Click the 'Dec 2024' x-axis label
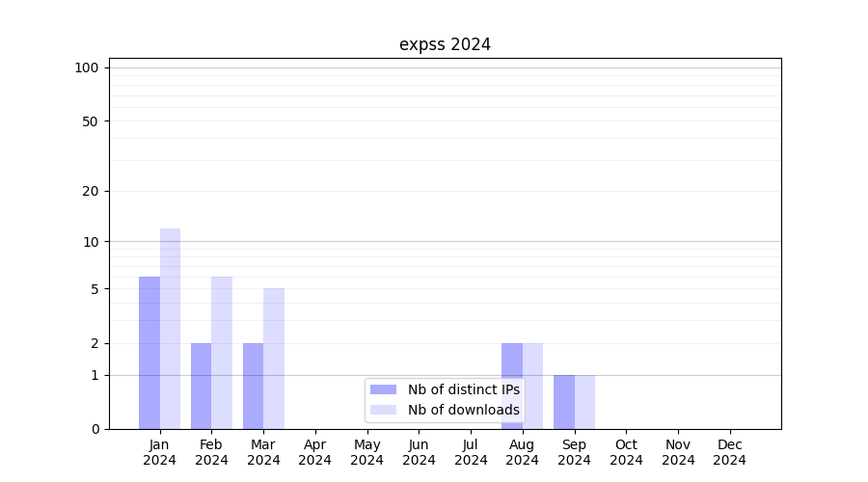 (729, 452)
